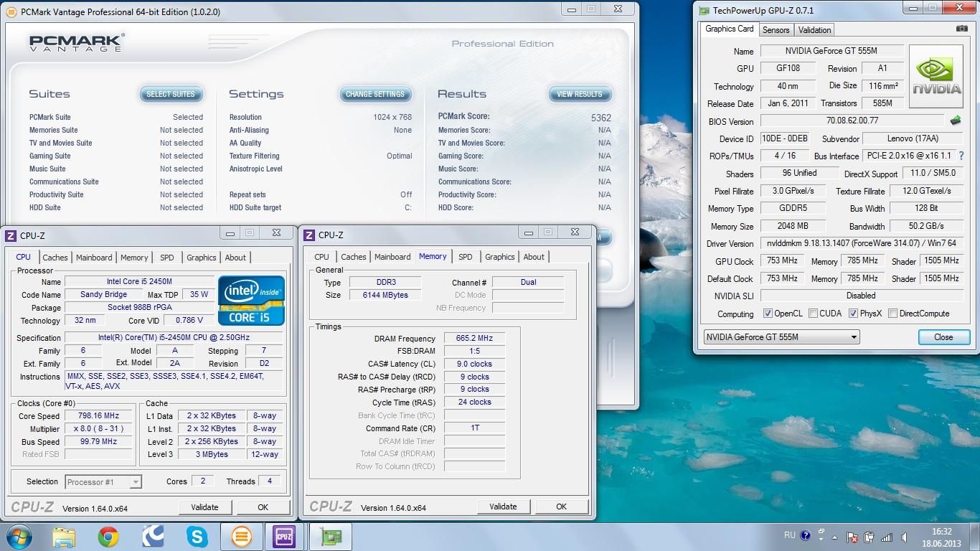This screenshot has width=980, height=551.
Task: Click the BIOS Version field 70.08.62.00.77
Action: tap(852, 121)
